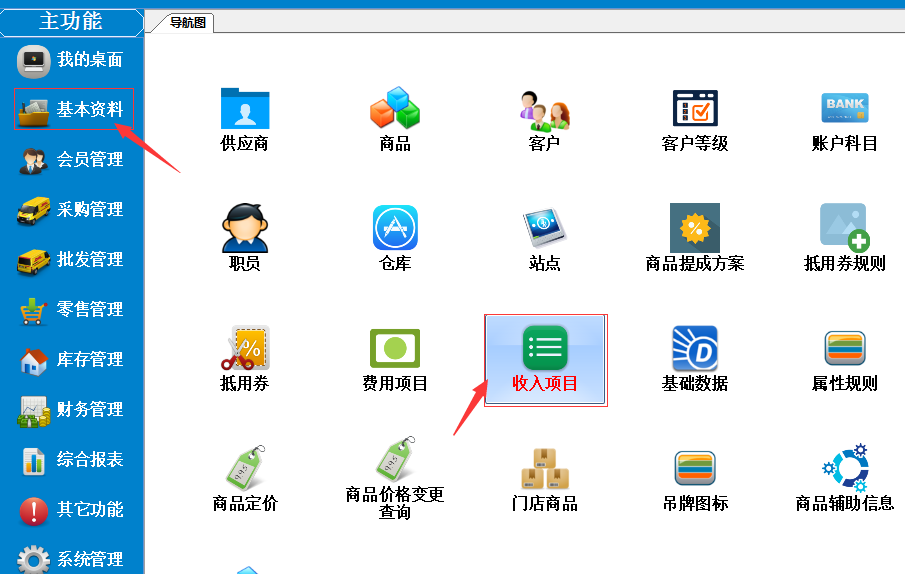
Task: Select 会员管理 in the sidebar
Action: tap(70, 160)
